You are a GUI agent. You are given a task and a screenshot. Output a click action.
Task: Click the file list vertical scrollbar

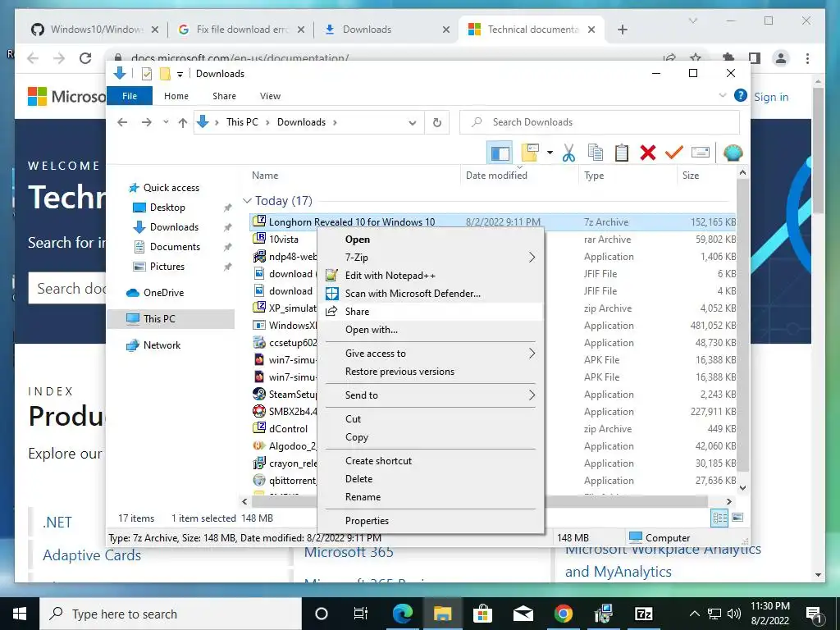pos(742,324)
